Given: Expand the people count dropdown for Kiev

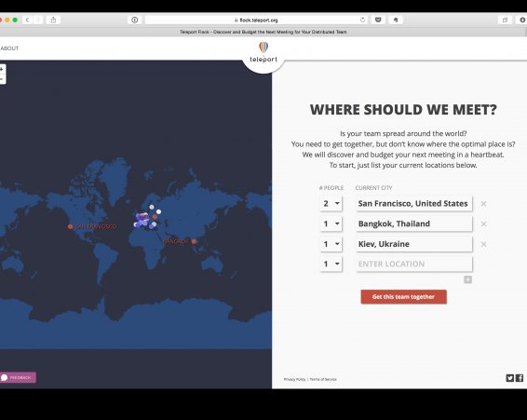Looking at the screenshot, I should coord(331,244).
